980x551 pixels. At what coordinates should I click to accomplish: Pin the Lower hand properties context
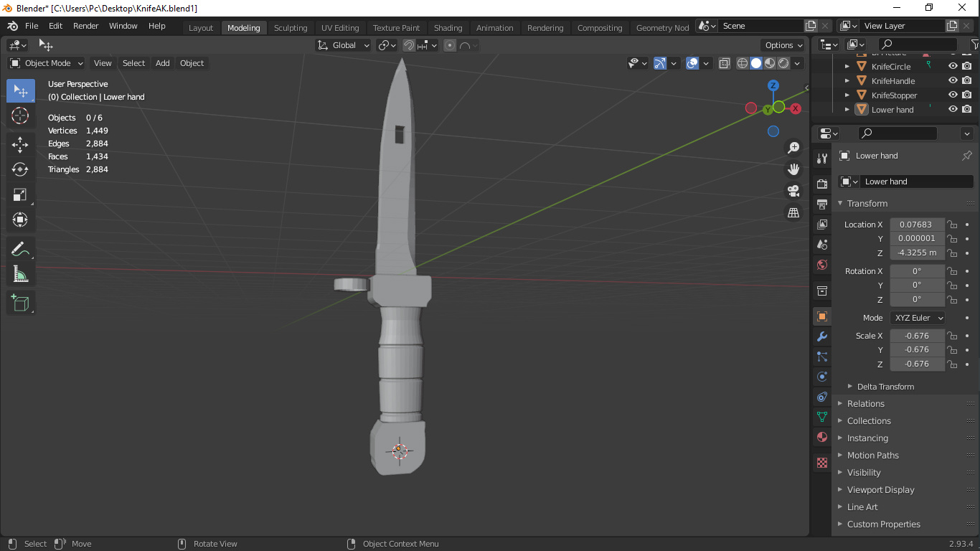(966, 156)
